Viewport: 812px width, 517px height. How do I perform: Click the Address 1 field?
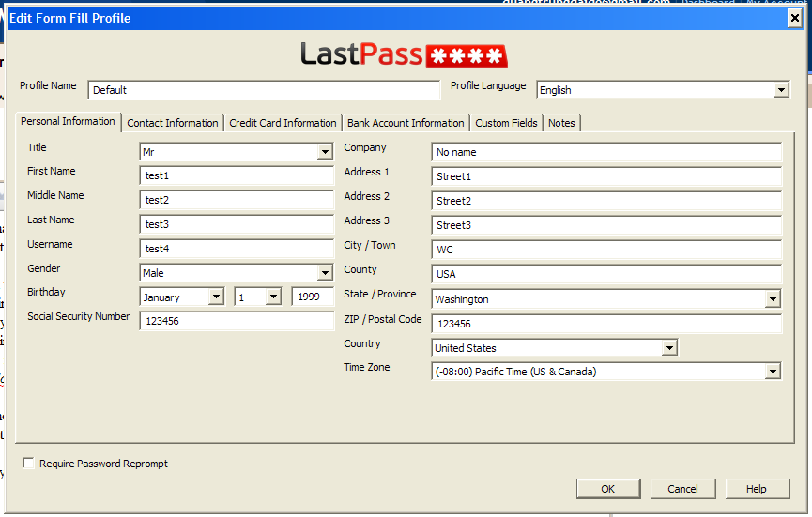[x=605, y=176]
